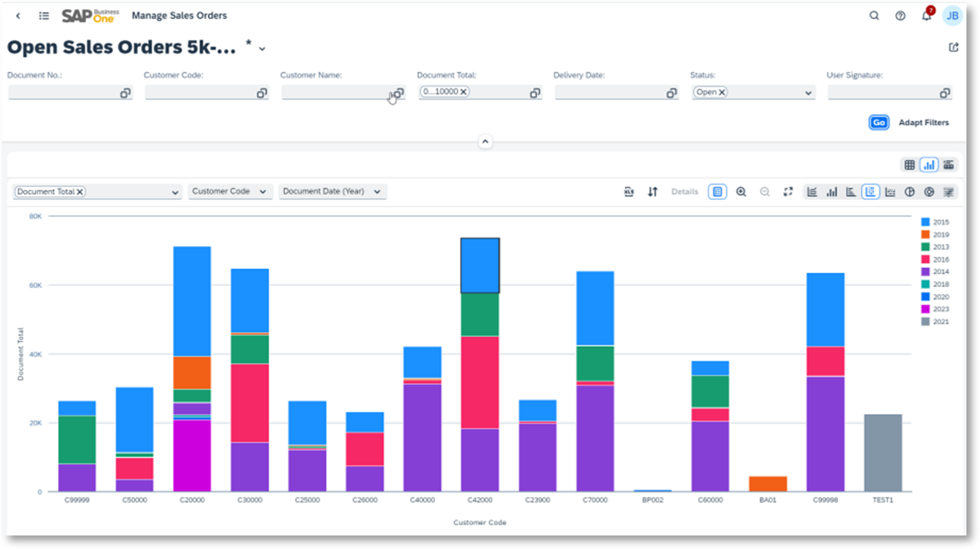The width and height of the screenshot is (980, 549).
Task: Zoom out of the chart
Action: [x=765, y=191]
